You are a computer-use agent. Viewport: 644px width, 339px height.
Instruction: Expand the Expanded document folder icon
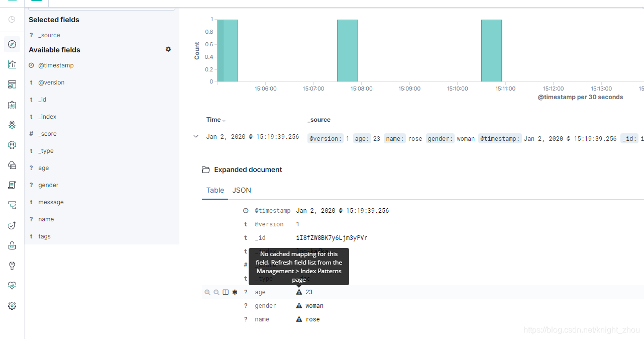(205, 169)
